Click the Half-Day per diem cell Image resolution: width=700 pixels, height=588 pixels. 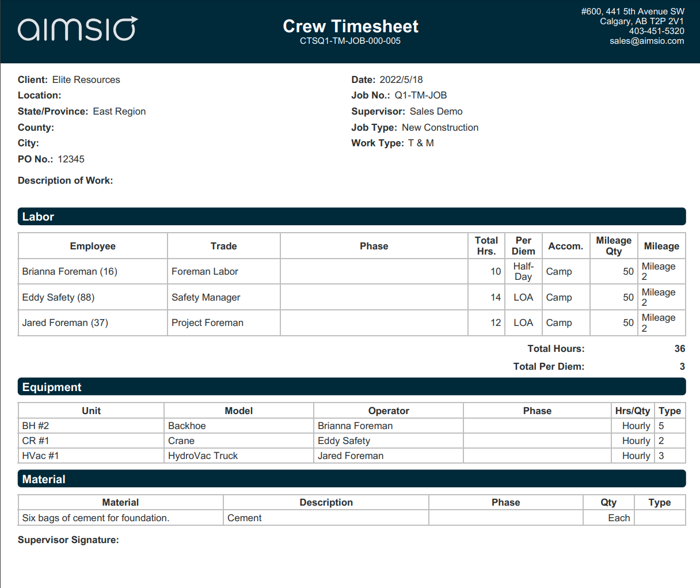tap(523, 271)
